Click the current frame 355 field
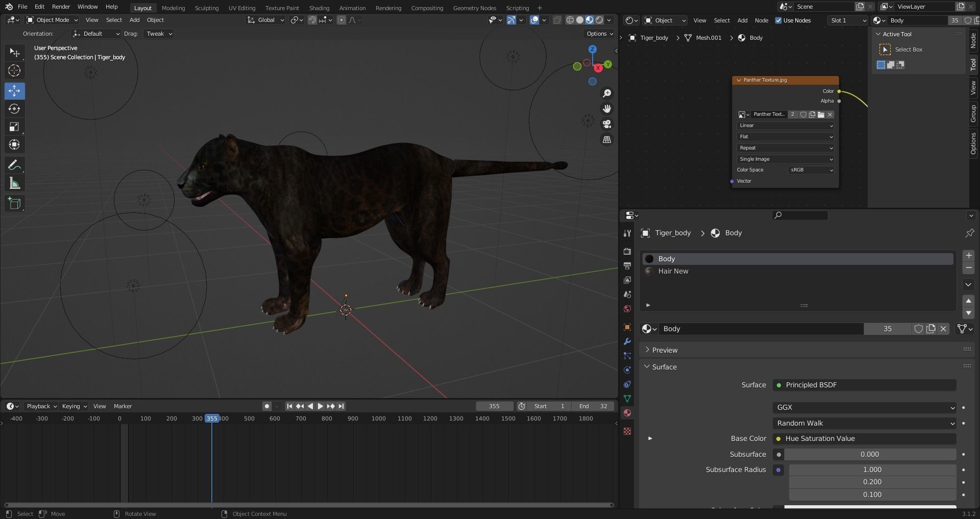This screenshot has height=519, width=980. tap(494, 406)
